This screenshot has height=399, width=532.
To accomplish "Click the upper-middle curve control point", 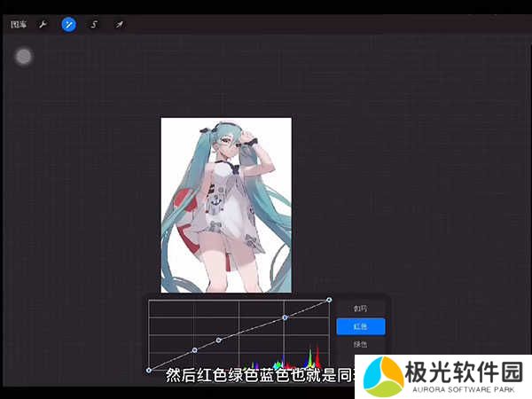I will [285, 317].
